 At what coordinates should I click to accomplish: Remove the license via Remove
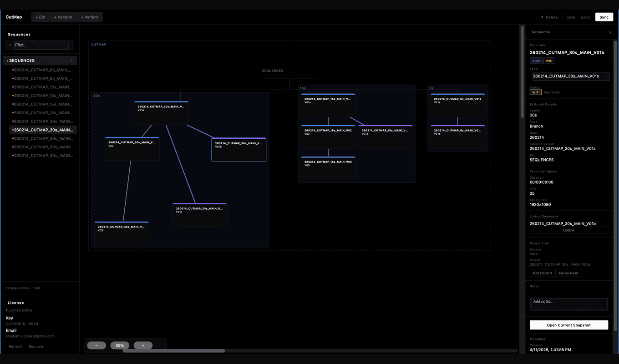click(x=36, y=347)
